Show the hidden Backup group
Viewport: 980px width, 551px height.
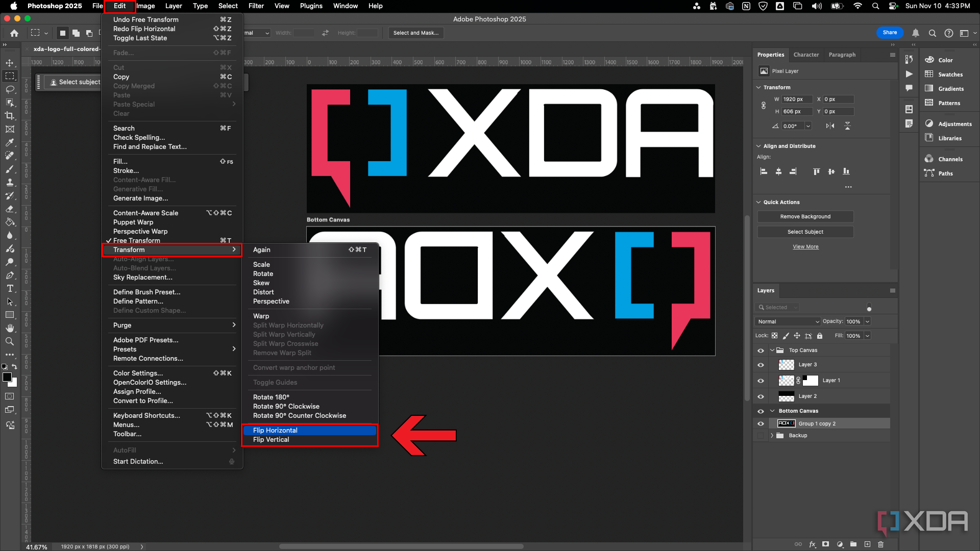tap(761, 436)
